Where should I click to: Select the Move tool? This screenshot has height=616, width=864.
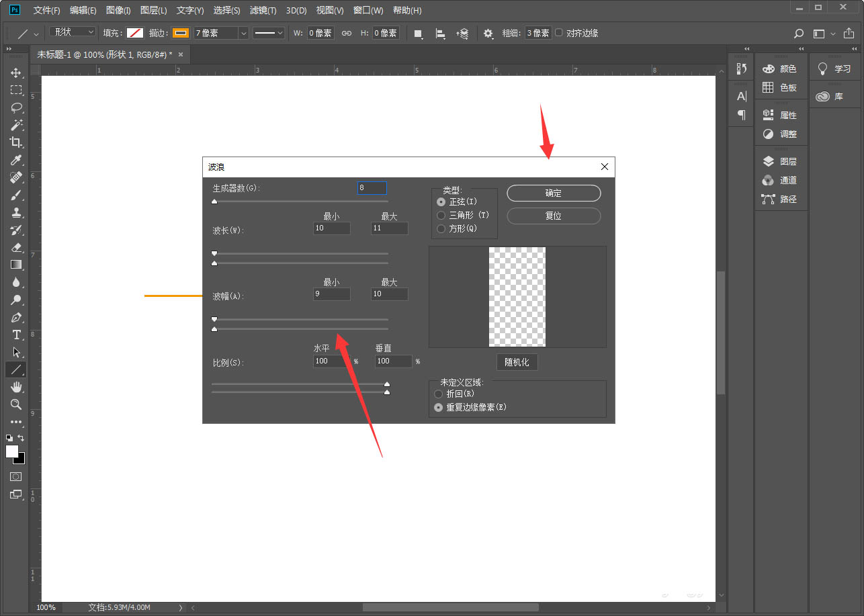pyautogui.click(x=16, y=73)
